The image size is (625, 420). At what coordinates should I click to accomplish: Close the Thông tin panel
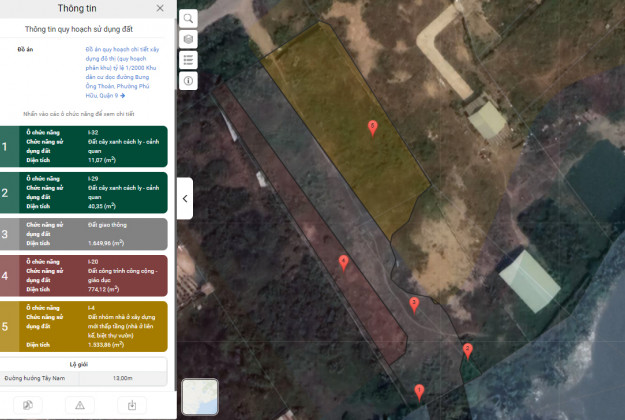pyautogui.click(x=160, y=8)
